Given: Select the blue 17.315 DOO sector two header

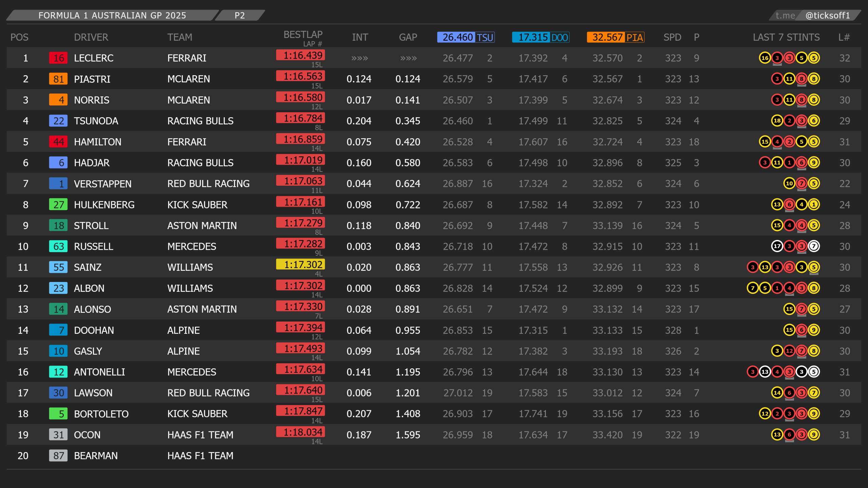Looking at the screenshot, I should [541, 37].
